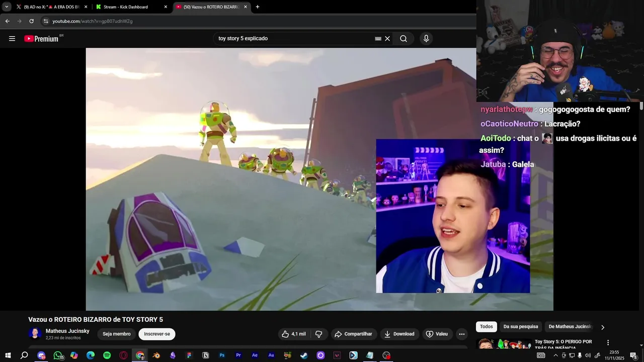Open the clock showing 23:55

614,355
